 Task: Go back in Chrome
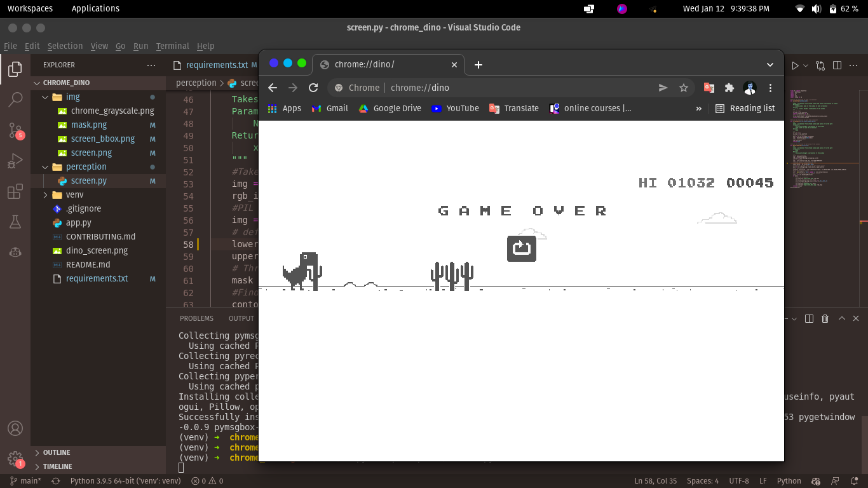pyautogui.click(x=273, y=88)
